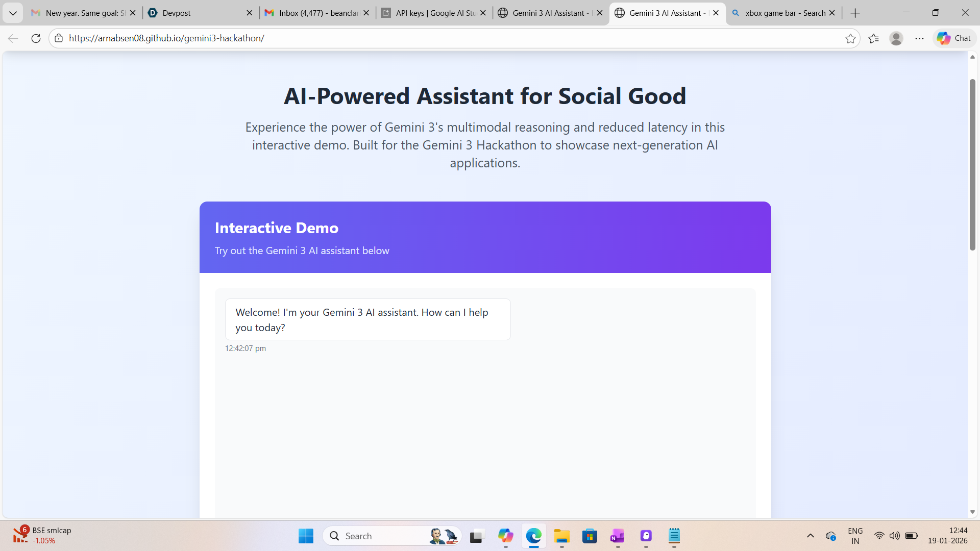980x551 pixels.
Task: Close the xbox game bar Search tab
Action: [x=832, y=13]
